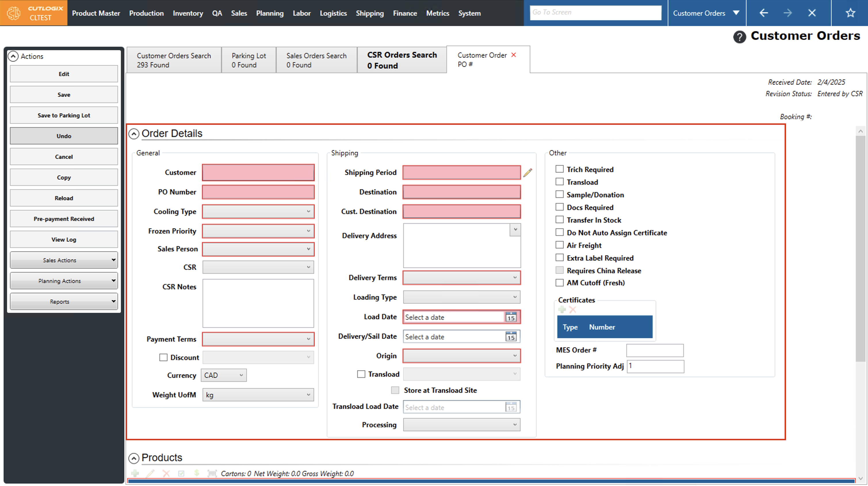868x486 pixels.
Task: Open the Inventory menu
Action: [188, 13]
